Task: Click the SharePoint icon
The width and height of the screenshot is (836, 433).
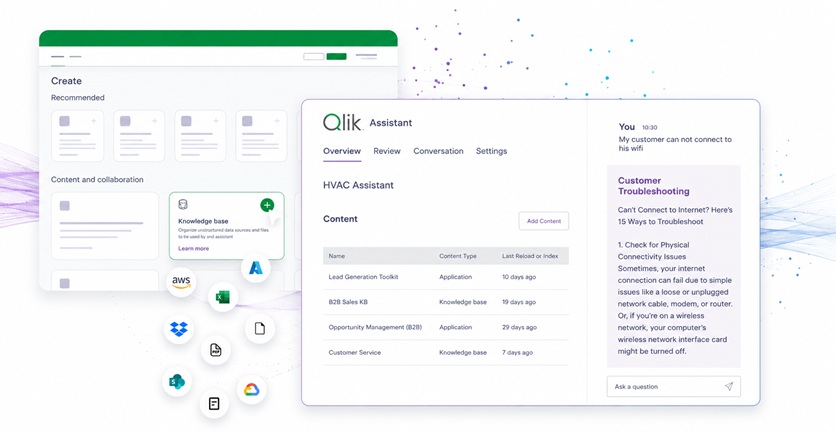Action: (177, 382)
